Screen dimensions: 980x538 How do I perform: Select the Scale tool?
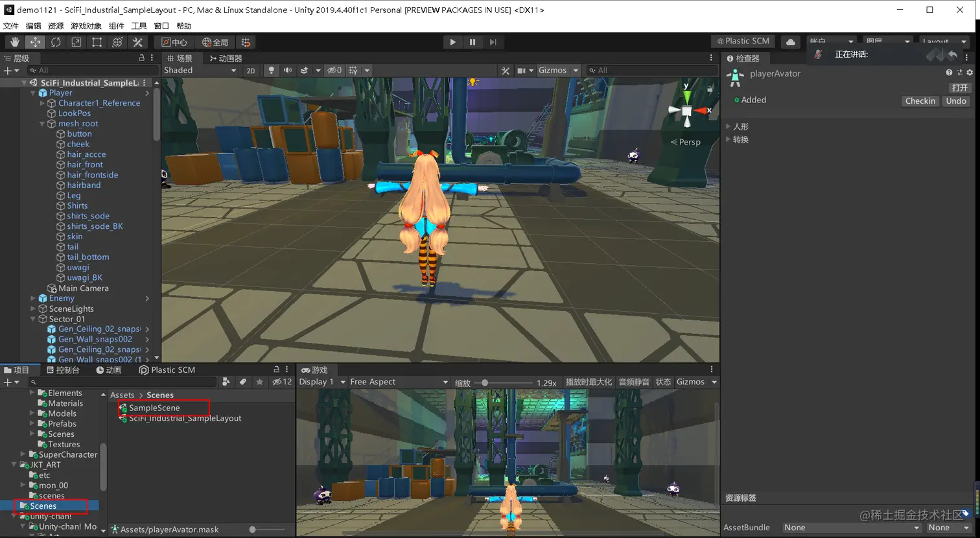[76, 42]
